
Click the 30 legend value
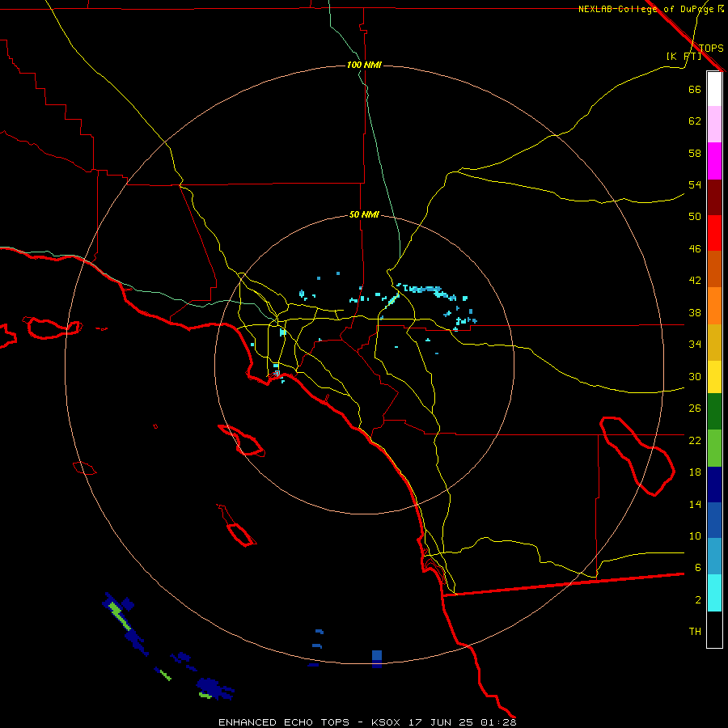695,376
